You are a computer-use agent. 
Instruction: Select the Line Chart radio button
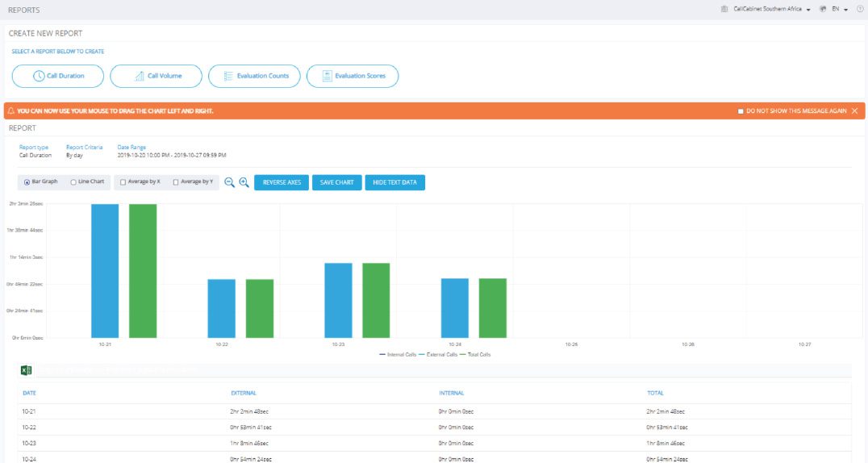click(73, 182)
